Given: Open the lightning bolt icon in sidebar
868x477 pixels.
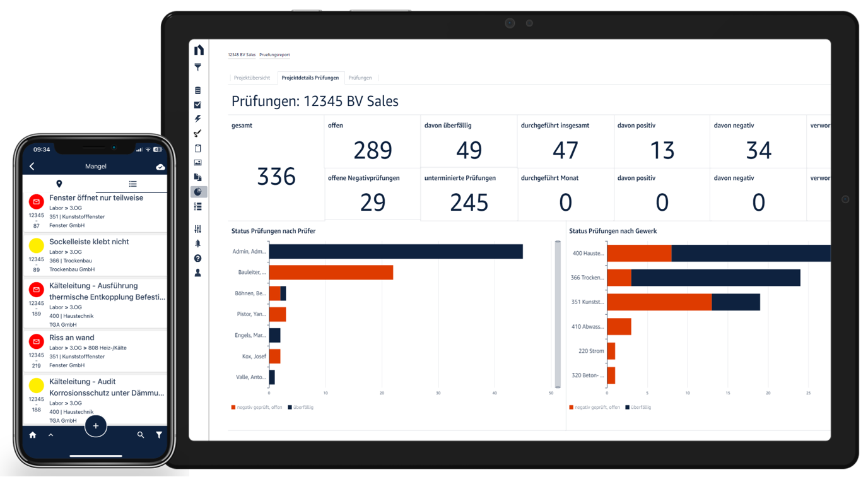Looking at the screenshot, I should click(198, 119).
